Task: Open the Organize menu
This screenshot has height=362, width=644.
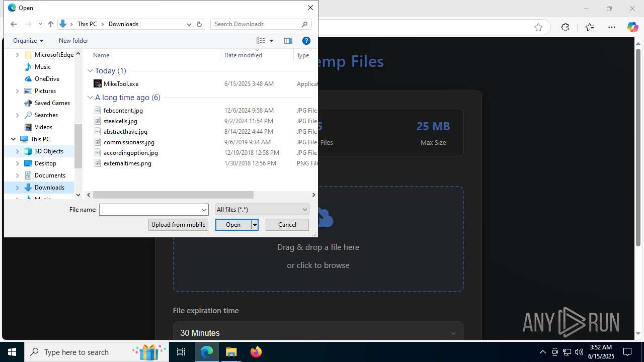Action: [x=28, y=41]
